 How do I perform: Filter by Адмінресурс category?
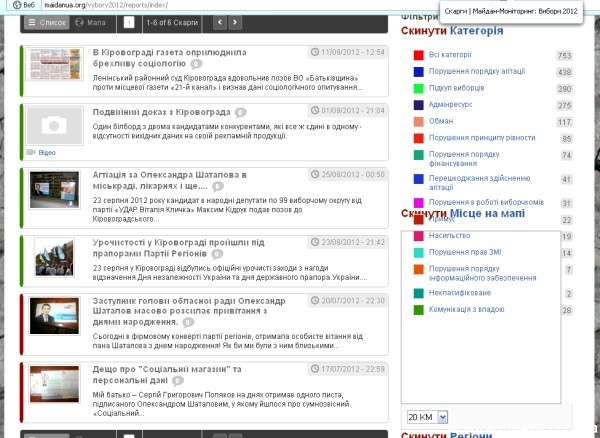click(x=450, y=104)
